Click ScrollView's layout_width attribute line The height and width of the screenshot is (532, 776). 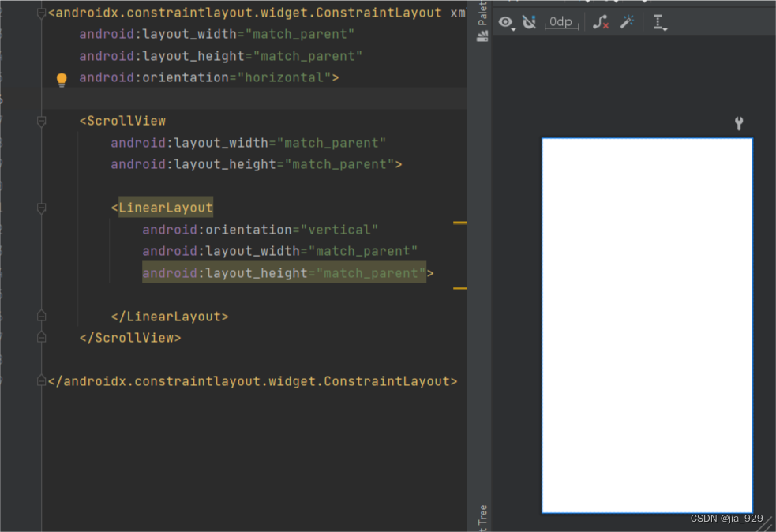pyautogui.click(x=249, y=143)
